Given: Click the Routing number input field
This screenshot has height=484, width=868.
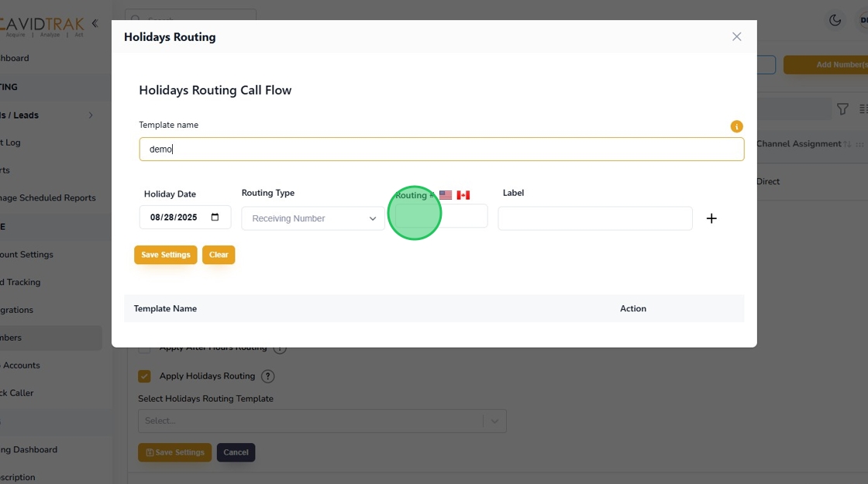Looking at the screenshot, I should 441,216.
